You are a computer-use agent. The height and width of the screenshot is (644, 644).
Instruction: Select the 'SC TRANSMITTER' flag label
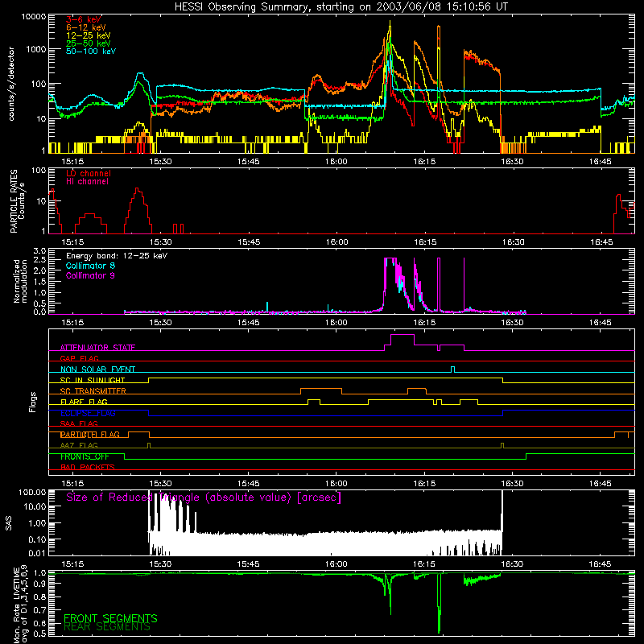point(93,390)
